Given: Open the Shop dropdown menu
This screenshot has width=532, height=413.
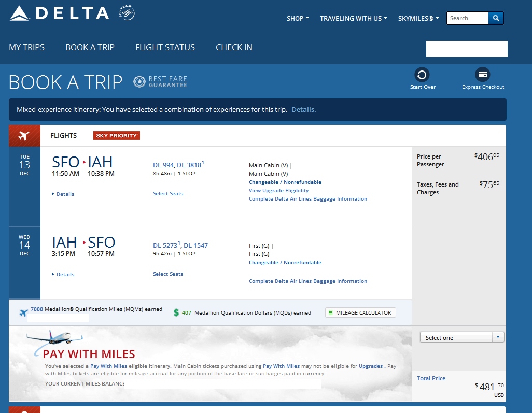Looking at the screenshot, I should pyautogui.click(x=298, y=19).
